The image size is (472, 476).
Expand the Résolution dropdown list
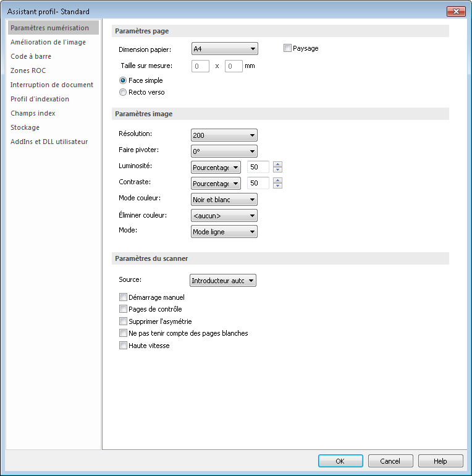click(x=224, y=135)
